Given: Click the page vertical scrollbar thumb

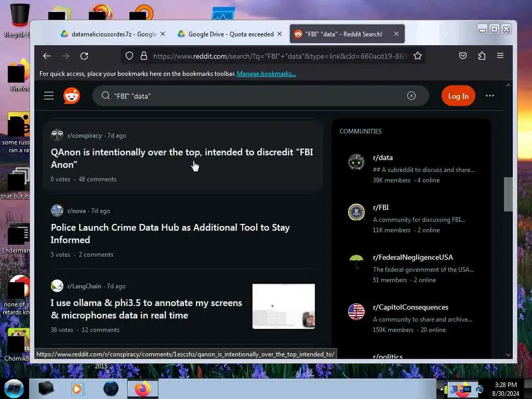Looking at the screenshot, I should (508, 194).
